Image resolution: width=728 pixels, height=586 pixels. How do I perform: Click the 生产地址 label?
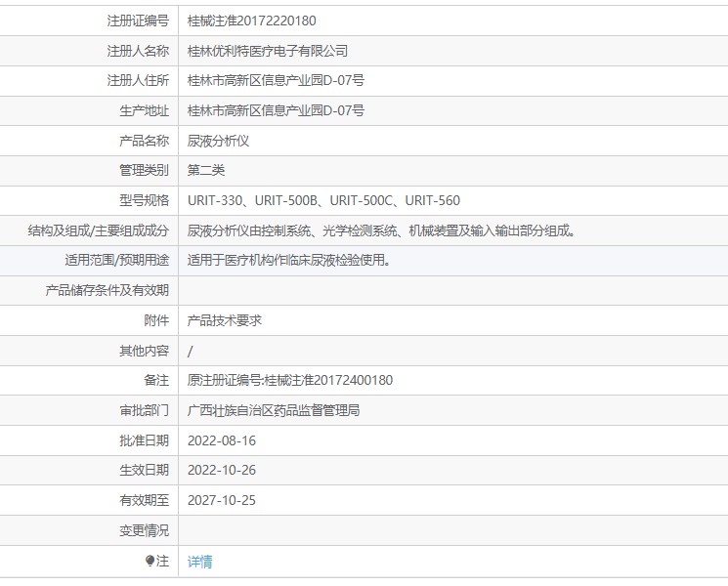click(145, 111)
